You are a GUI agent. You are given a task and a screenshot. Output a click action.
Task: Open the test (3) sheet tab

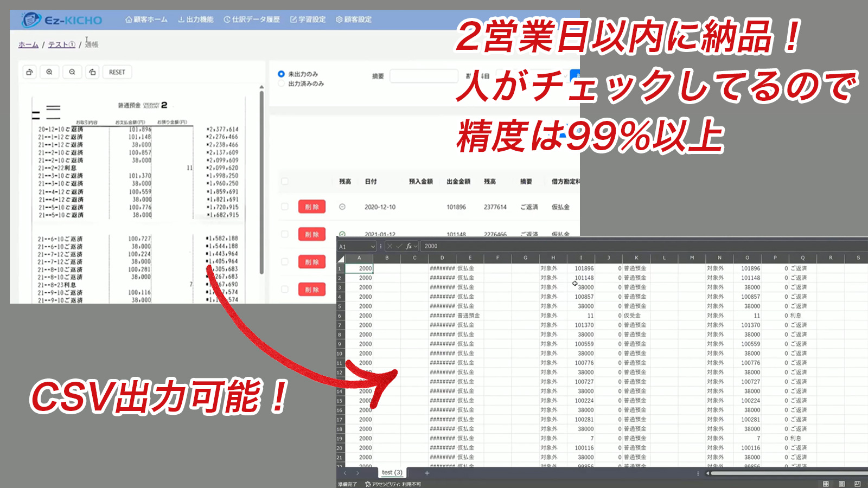pyautogui.click(x=392, y=472)
